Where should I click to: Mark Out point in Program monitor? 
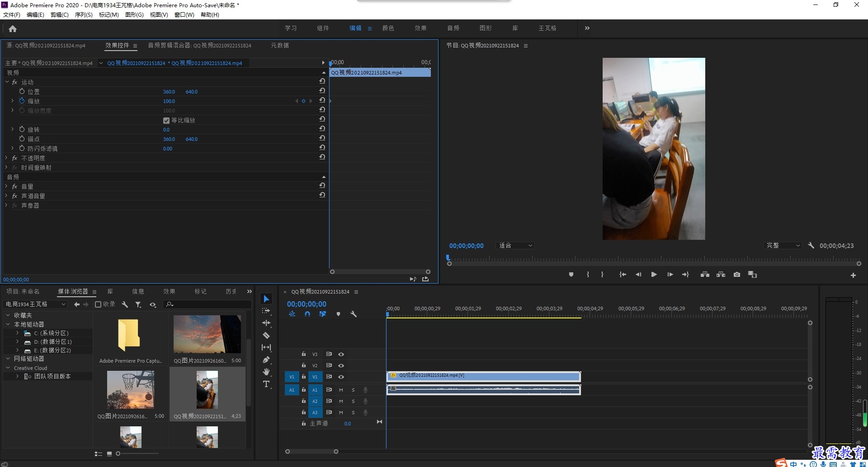click(602, 275)
